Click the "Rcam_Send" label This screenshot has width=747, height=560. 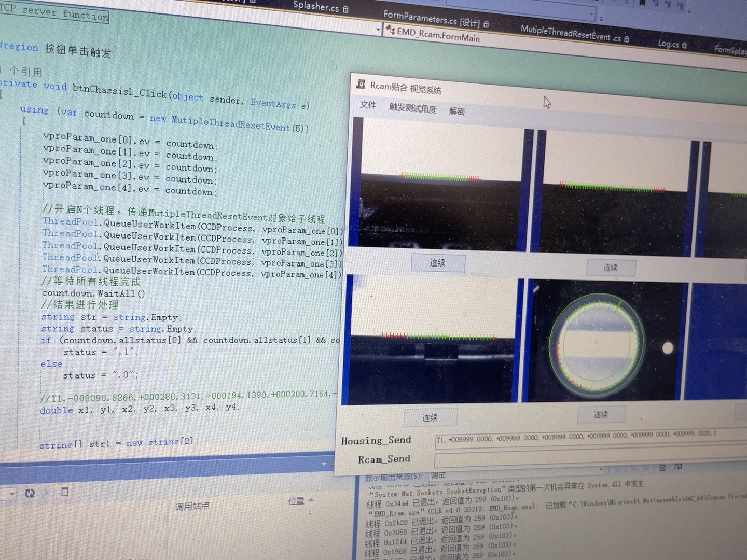(x=384, y=459)
